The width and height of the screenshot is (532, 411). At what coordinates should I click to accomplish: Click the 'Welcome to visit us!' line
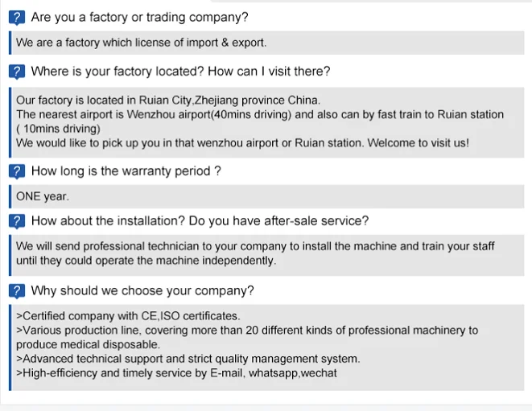pos(241,143)
